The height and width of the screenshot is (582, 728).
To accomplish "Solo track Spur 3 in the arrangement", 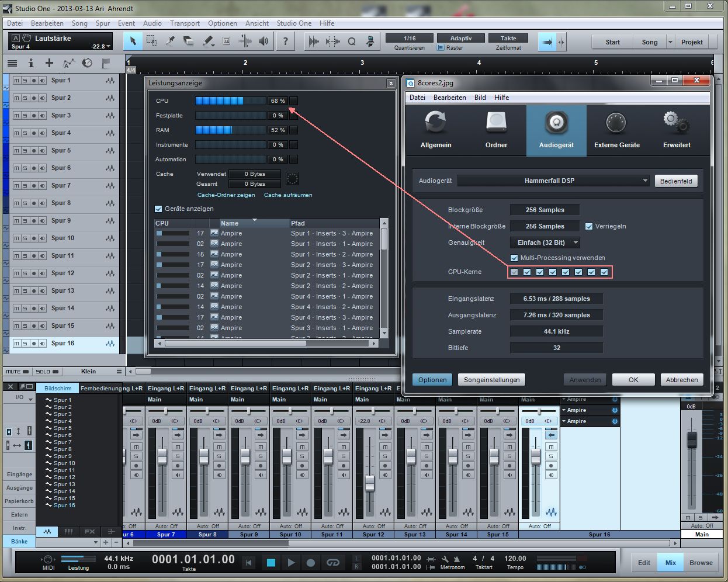I will click(x=25, y=116).
